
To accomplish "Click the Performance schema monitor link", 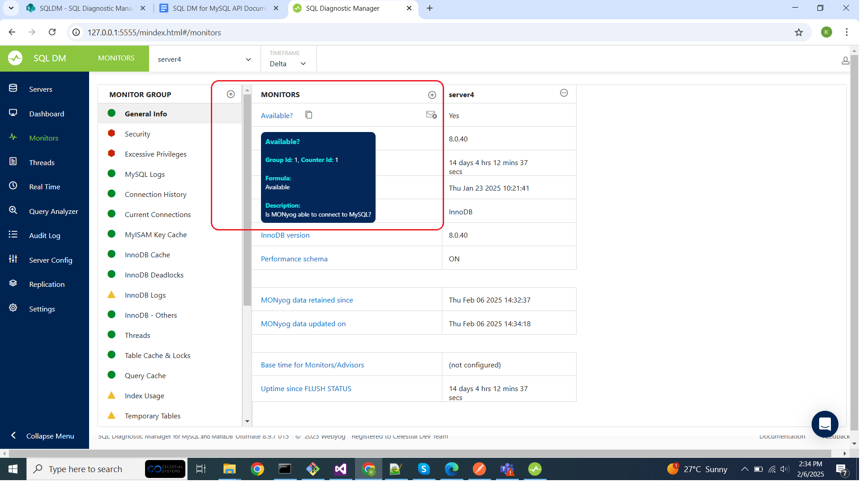I will click(294, 259).
